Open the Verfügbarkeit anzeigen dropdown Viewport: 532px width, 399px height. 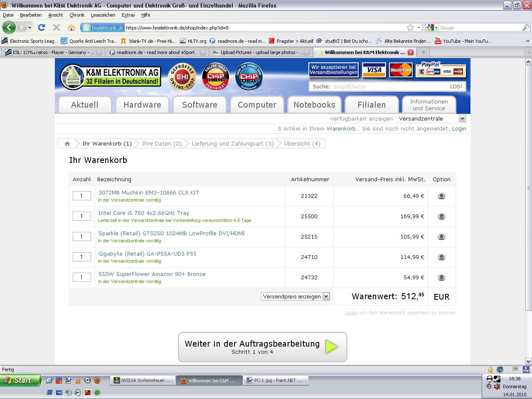tap(432, 118)
